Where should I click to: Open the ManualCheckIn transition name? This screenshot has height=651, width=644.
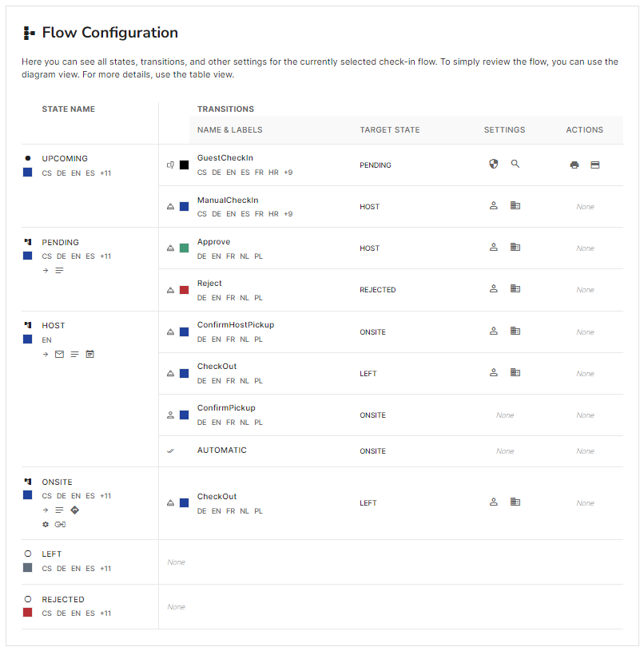[x=228, y=200]
